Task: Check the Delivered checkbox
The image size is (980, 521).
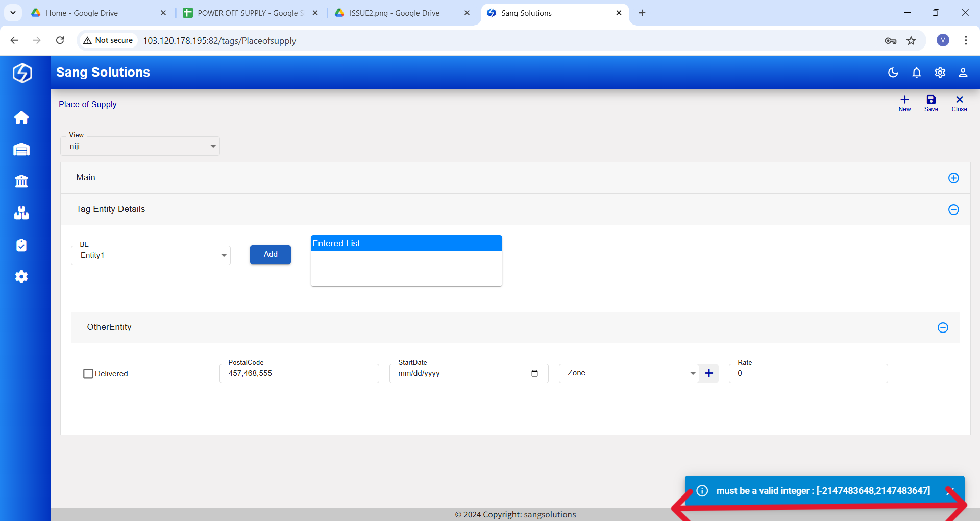Action: tap(88, 374)
